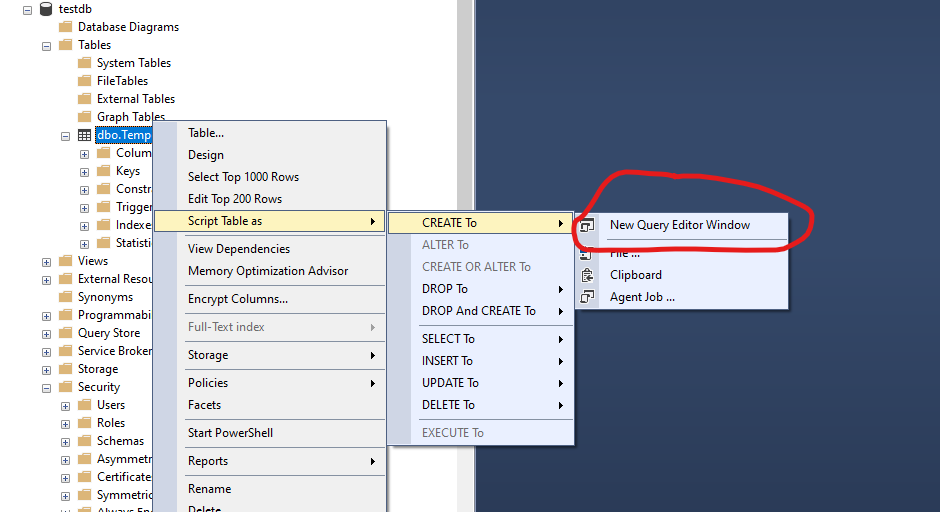Choose Select Top 1000 Rows

(x=243, y=177)
